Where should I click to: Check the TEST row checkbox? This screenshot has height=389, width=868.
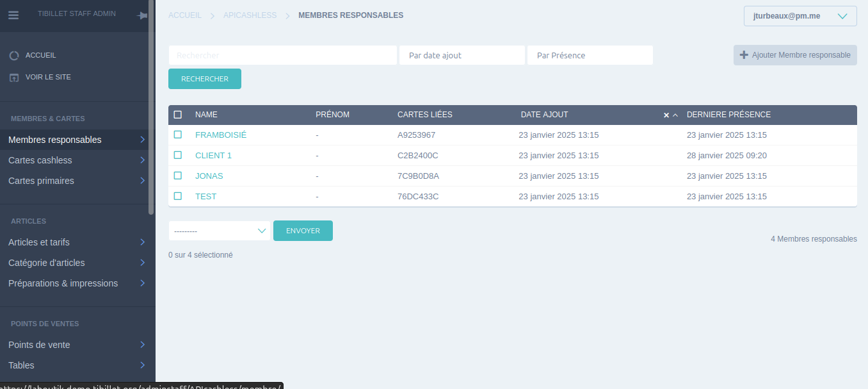pyautogui.click(x=178, y=196)
